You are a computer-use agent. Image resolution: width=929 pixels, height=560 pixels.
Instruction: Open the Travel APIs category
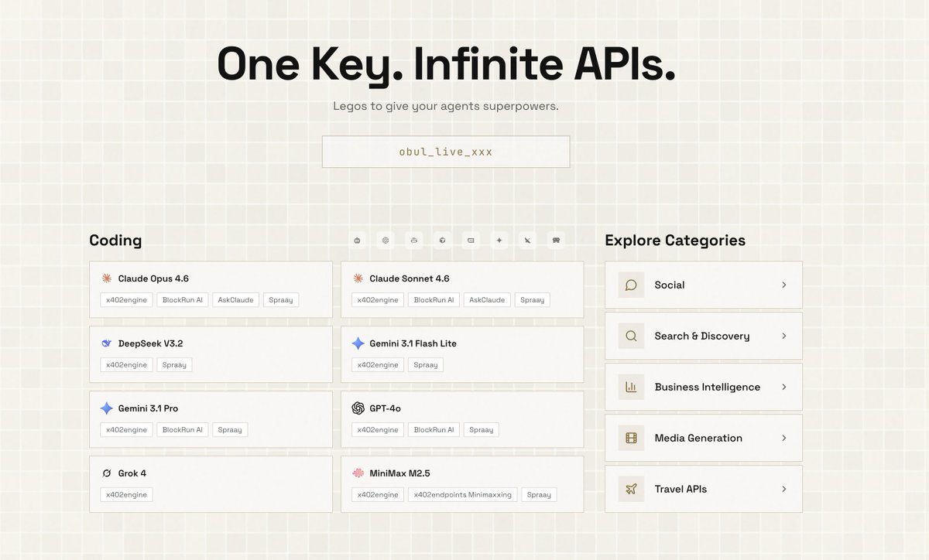[x=704, y=489]
